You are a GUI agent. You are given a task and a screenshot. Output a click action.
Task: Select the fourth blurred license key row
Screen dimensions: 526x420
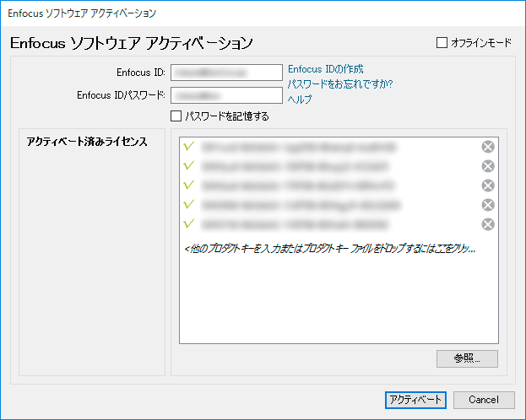[339, 205]
